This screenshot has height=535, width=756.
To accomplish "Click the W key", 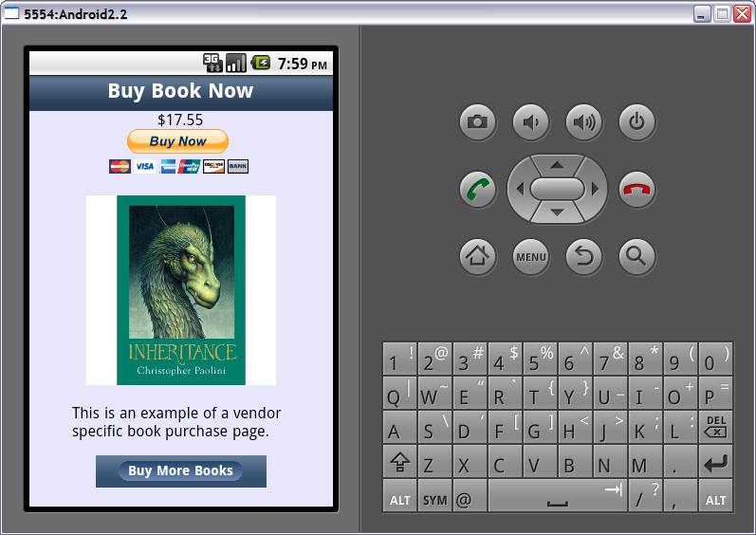I will point(434,393).
